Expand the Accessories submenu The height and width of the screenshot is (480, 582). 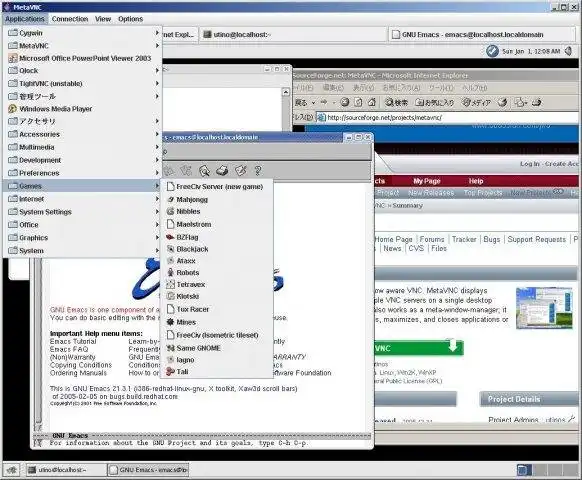tap(83, 134)
